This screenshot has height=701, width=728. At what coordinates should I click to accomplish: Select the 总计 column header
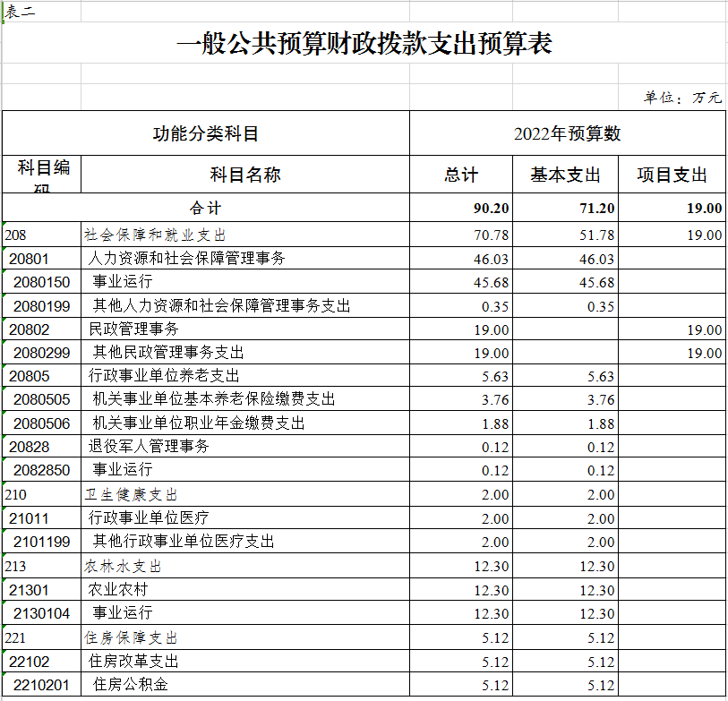coord(460,175)
